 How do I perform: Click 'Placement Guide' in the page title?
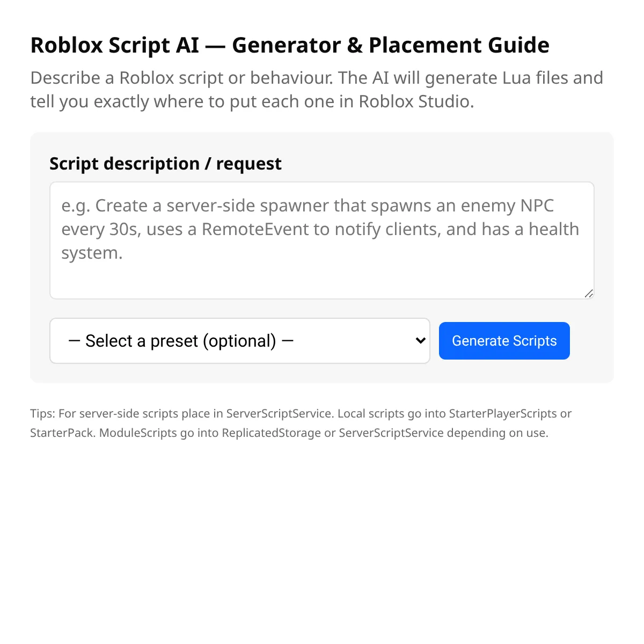click(459, 45)
